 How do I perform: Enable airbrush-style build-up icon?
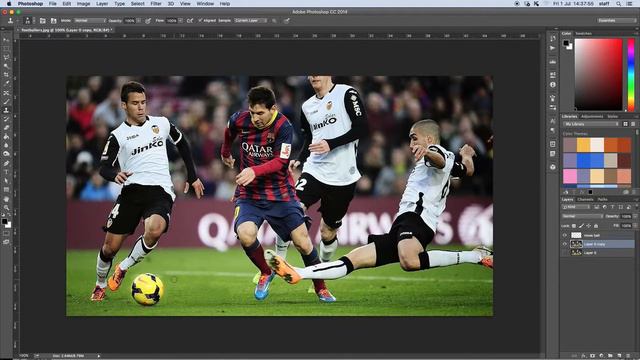click(x=190, y=20)
